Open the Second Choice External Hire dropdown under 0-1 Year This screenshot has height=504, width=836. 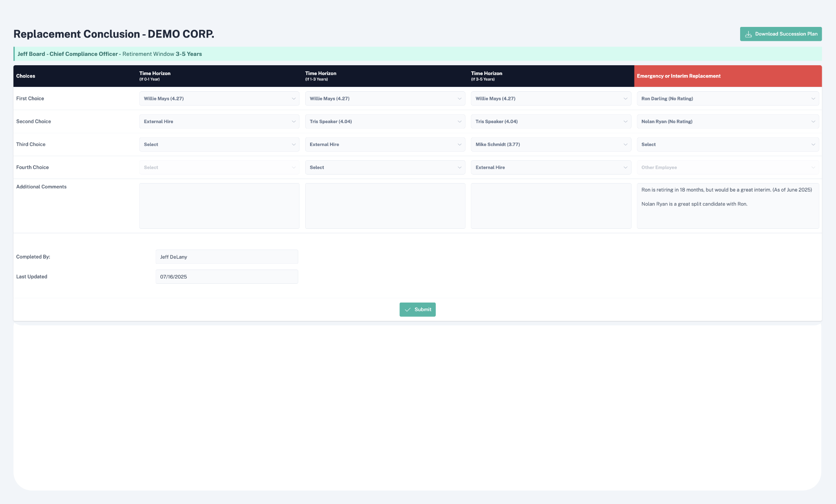point(219,122)
